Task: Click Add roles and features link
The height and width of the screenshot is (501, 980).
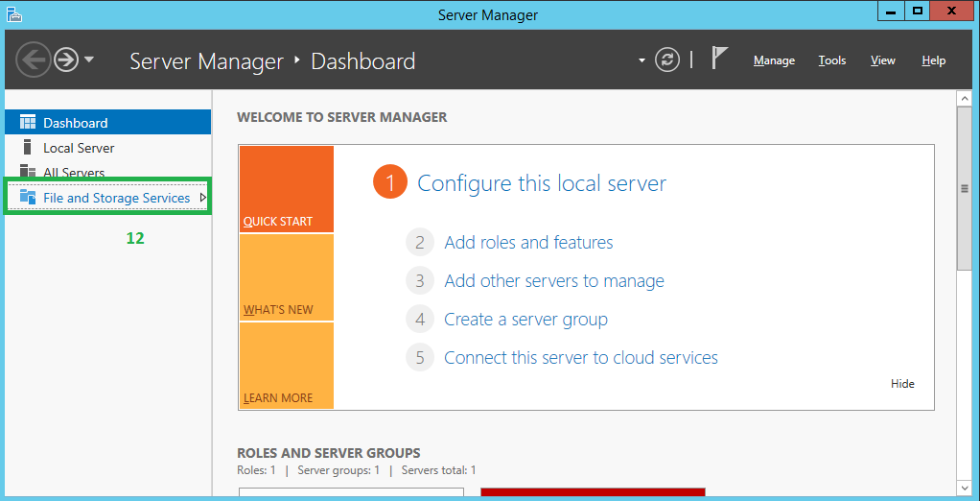Action: pos(528,243)
